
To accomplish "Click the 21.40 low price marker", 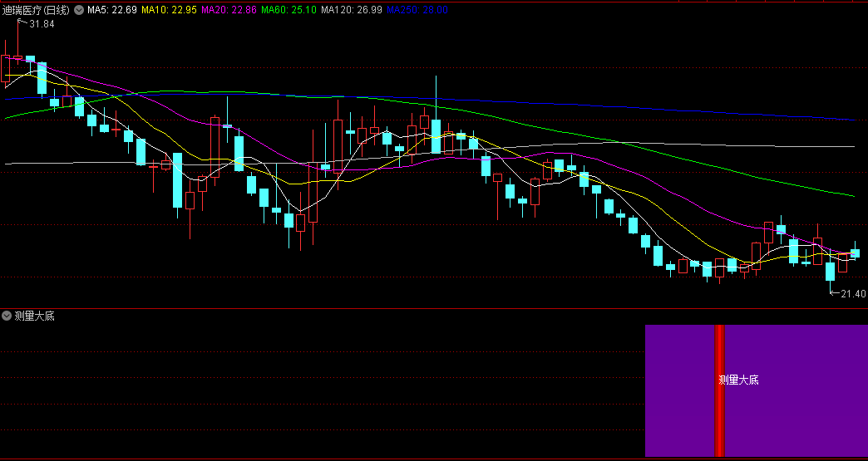I will click(853, 293).
